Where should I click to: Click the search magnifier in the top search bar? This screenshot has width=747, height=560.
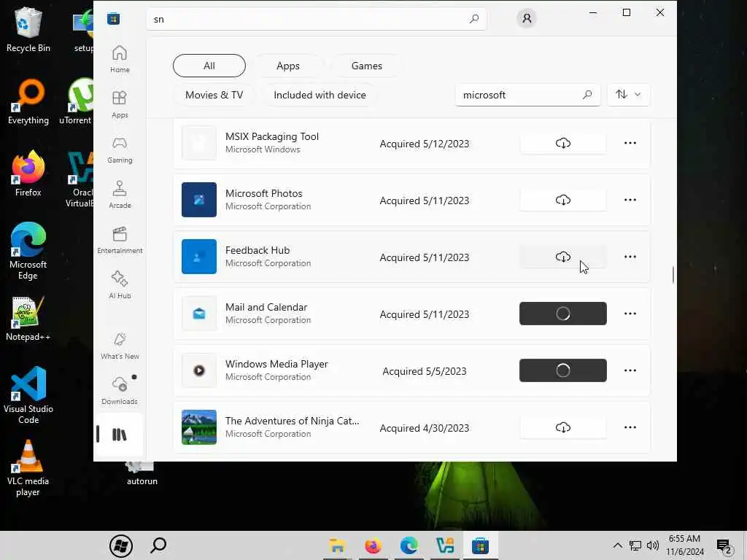point(474,19)
